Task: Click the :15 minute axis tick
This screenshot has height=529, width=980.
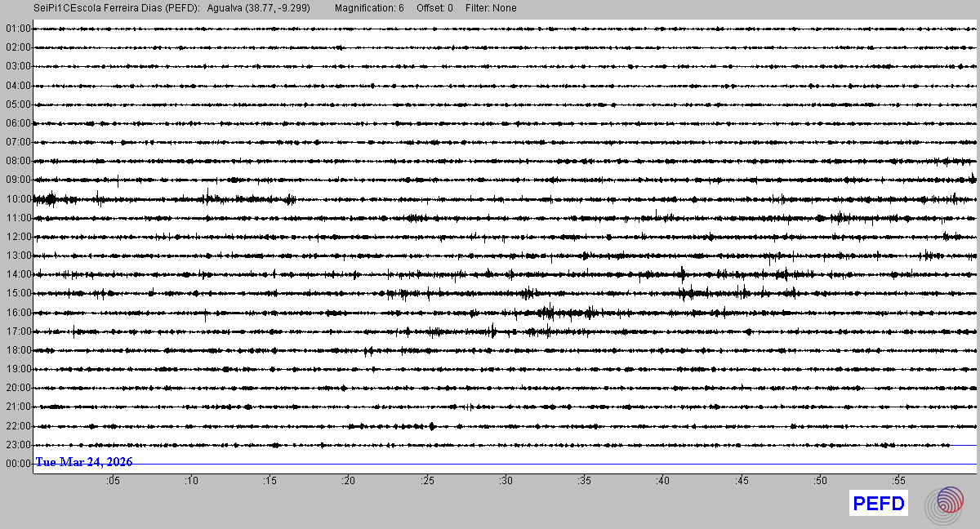Action: point(270,481)
